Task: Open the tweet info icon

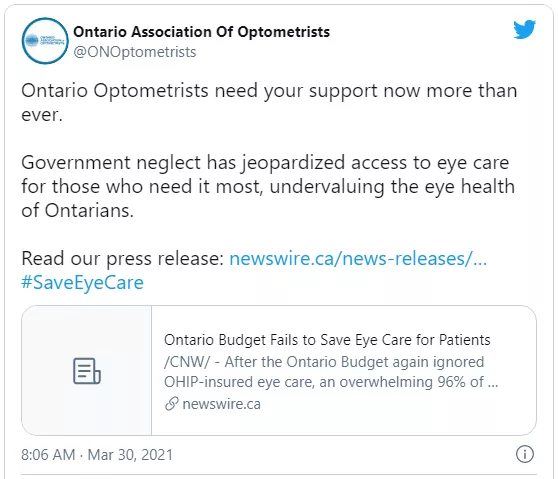Action: coord(525,454)
